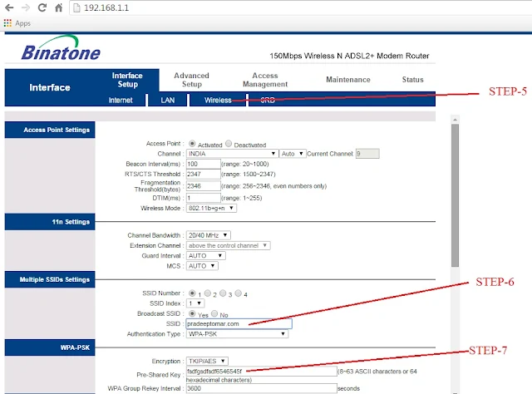
Task: Open the Channel Bandwidth dropdown
Action: coord(209,235)
